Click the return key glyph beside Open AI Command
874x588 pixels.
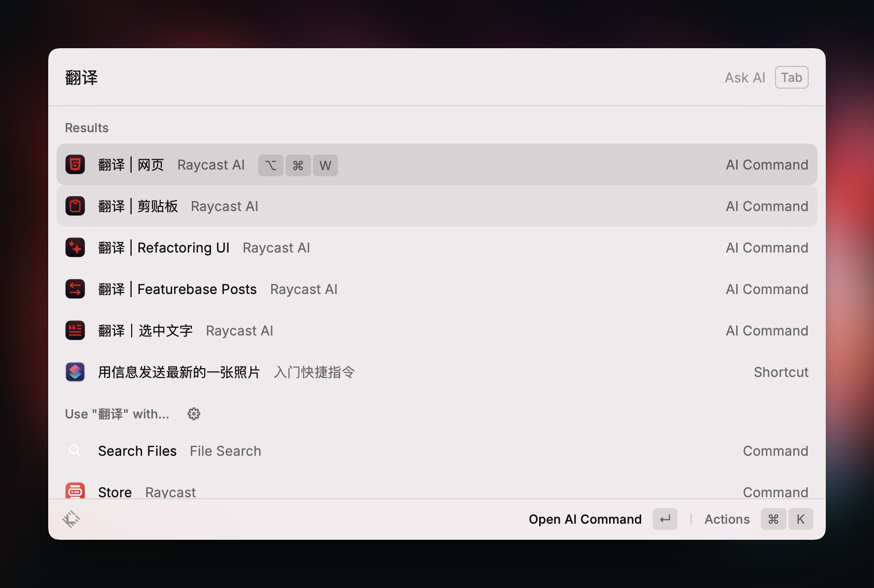pos(665,519)
